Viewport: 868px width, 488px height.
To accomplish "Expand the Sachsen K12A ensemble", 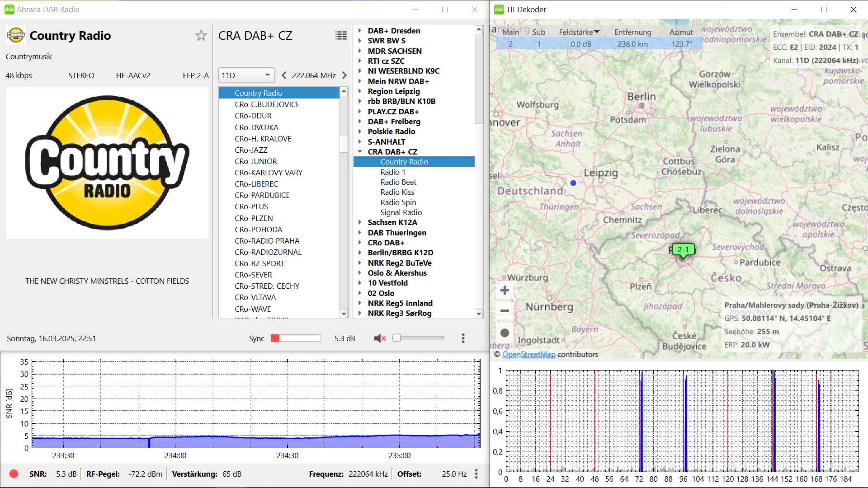I will pos(360,222).
